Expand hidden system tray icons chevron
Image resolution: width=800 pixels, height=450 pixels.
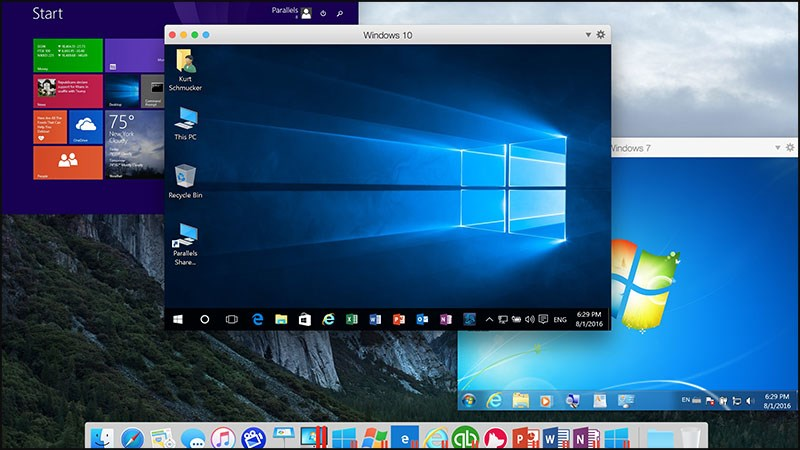point(490,319)
